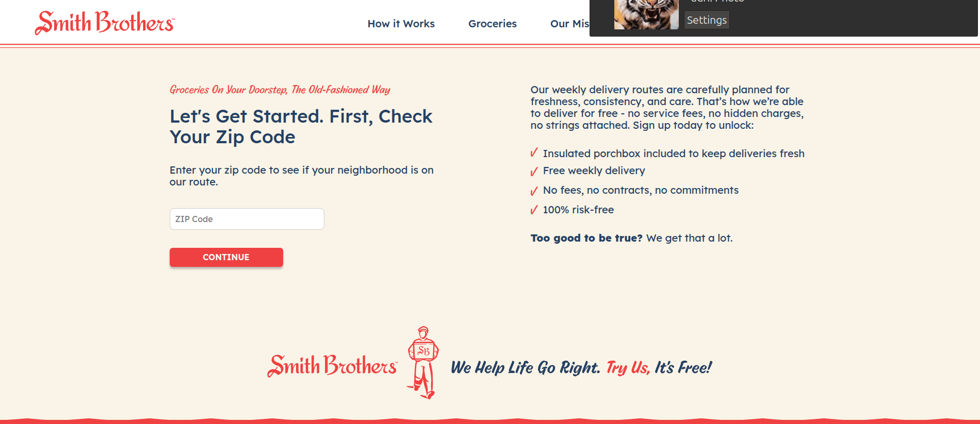Open the How it Works menu

(x=401, y=24)
